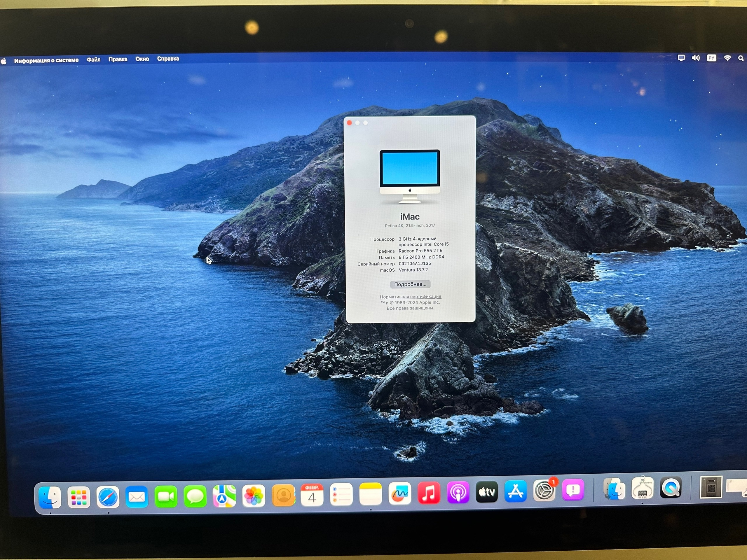The image size is (747, 560).
Task: Open the App Store from the Dock
Action: tap(515, 491)
